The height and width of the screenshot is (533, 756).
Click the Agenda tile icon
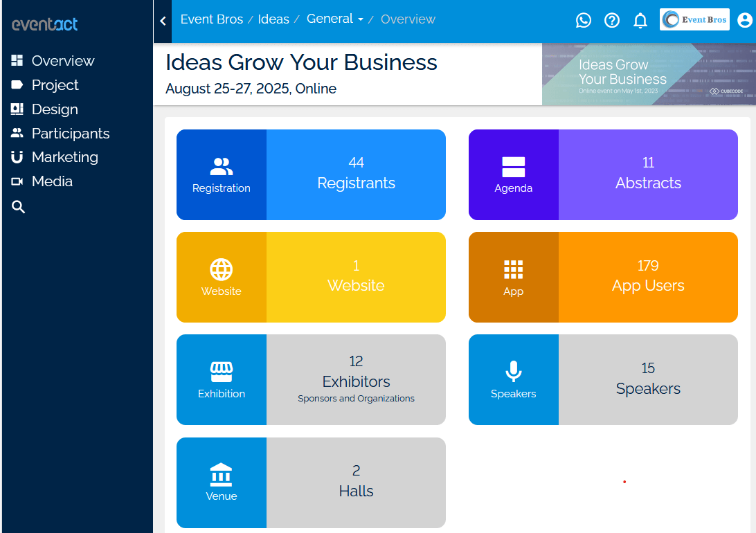pos(514,174)
